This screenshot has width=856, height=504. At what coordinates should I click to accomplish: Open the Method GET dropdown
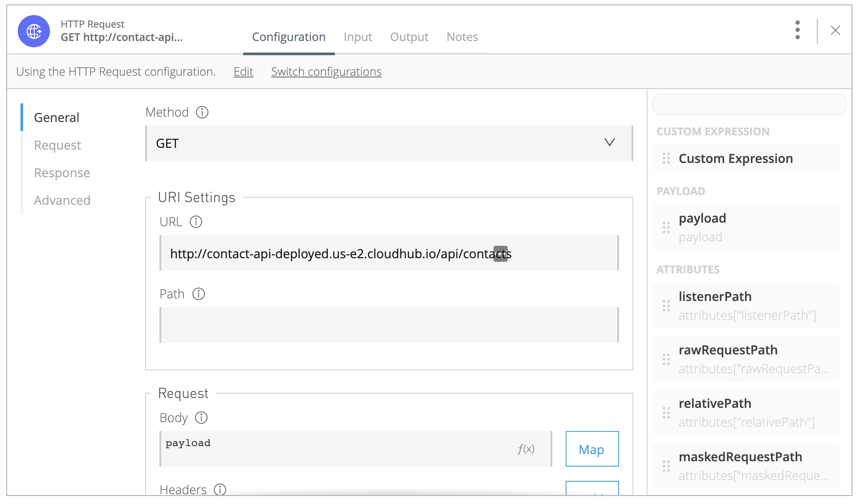click(x=389, y=143)
